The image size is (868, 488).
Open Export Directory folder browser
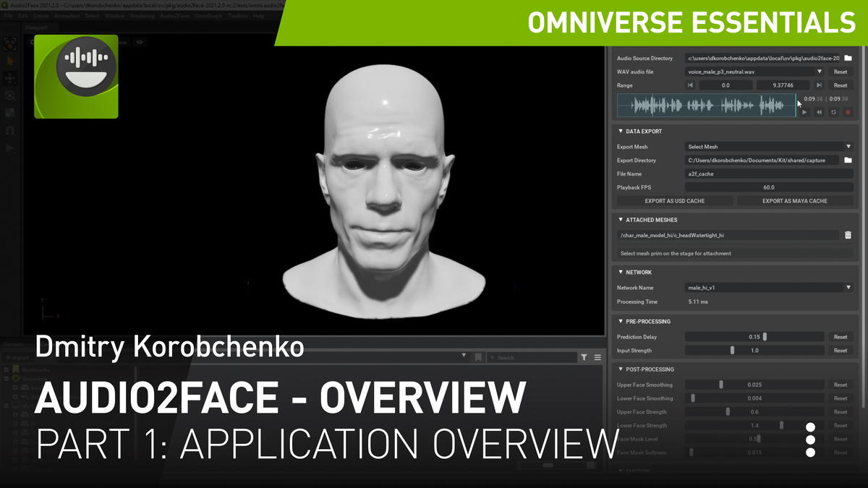[x=848, y=160]
